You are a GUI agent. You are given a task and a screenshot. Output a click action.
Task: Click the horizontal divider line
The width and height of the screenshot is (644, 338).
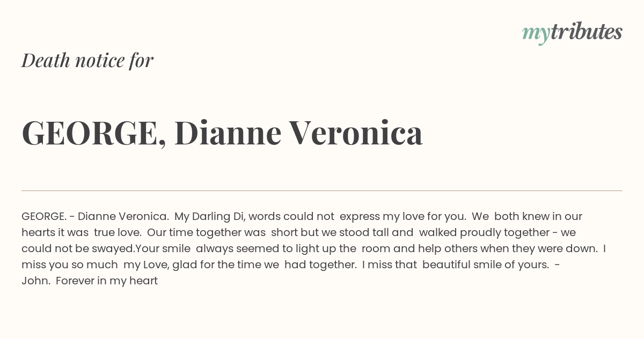tap(322, 190)
